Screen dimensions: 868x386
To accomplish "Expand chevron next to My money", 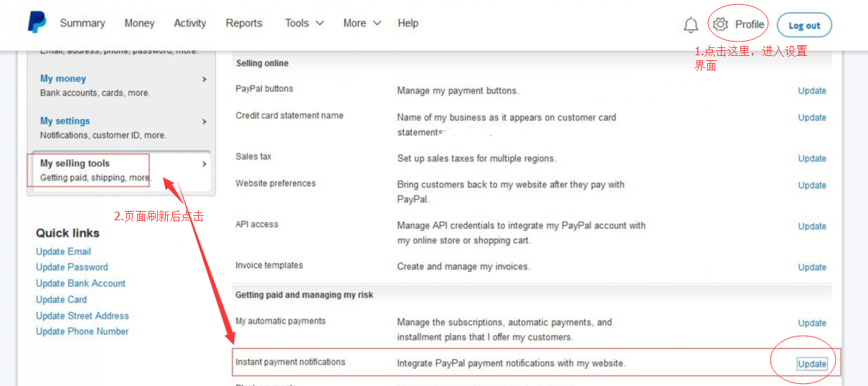I will pyautogui.click(x=204, y=79).
